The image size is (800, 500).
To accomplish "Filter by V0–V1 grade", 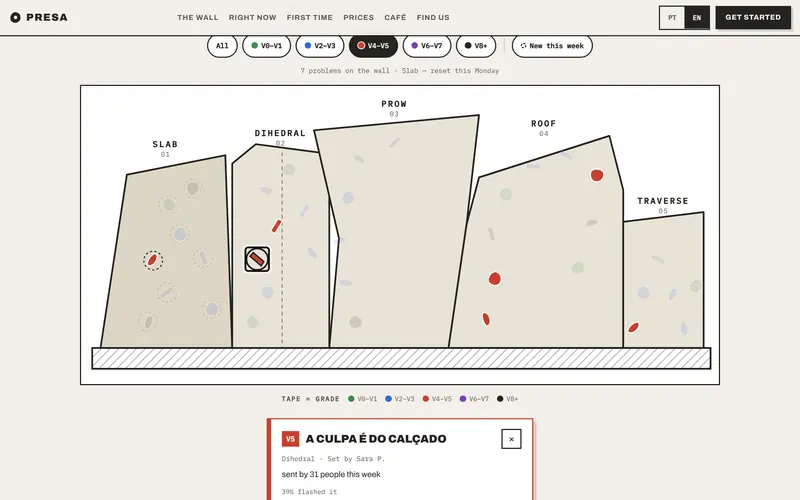I will pos(266,46).
